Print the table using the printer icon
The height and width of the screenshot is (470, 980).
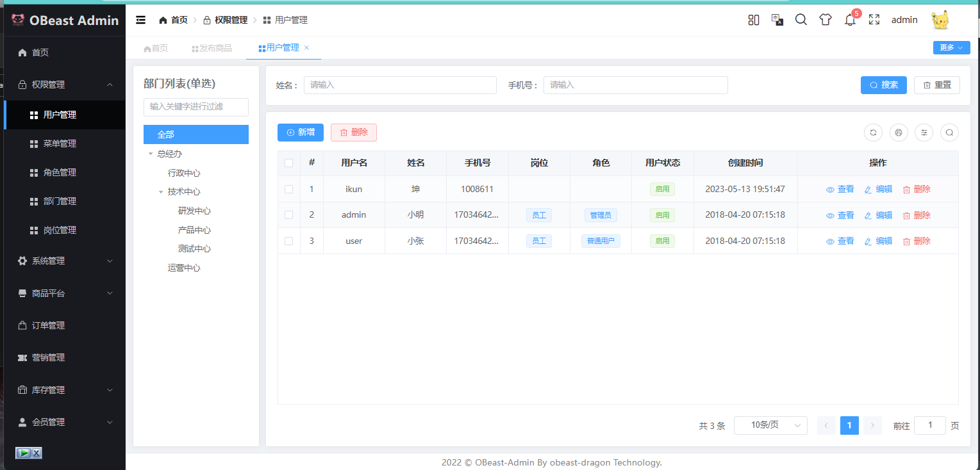click(x=898, y=133)
